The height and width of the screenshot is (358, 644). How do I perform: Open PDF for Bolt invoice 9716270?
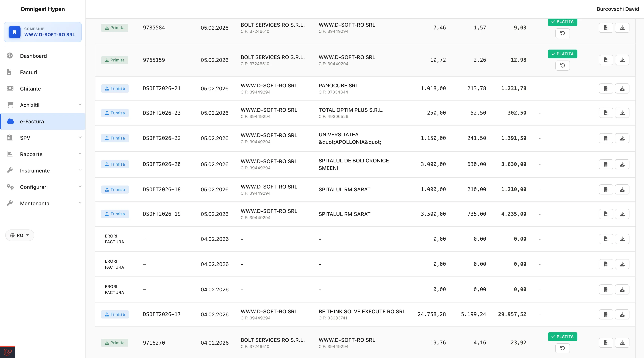pos(606,343)
